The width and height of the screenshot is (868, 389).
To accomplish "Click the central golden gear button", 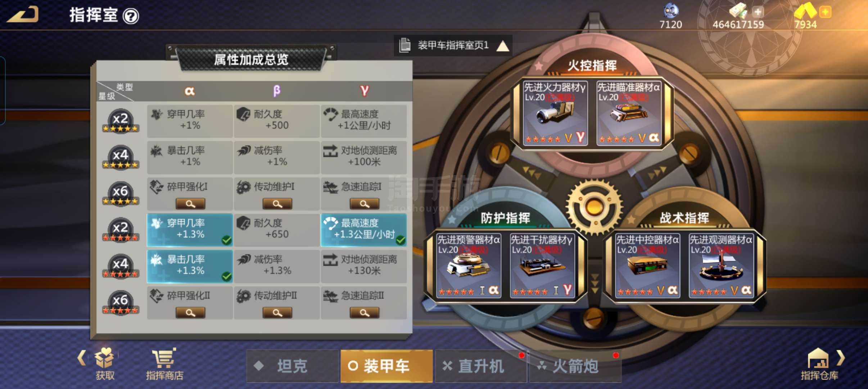I will (x=594, y=207).
